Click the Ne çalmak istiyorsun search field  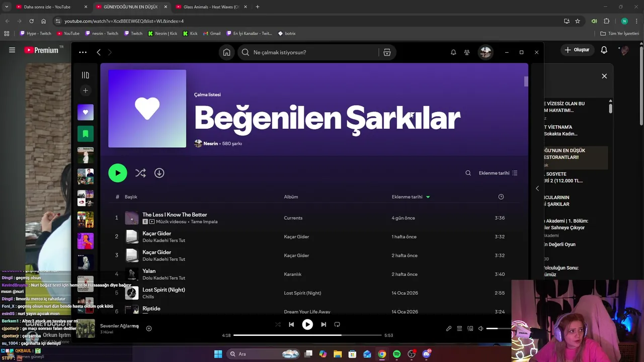(x=308, y=52)
